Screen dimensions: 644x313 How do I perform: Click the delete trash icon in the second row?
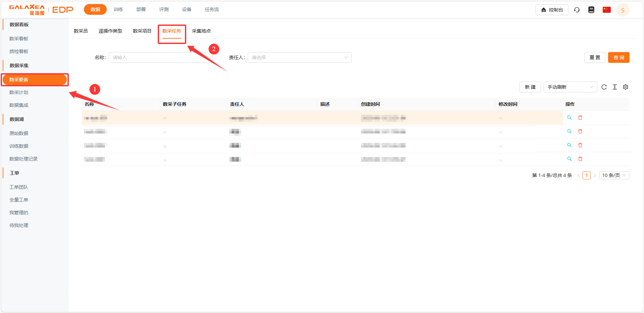pyautogui.click(x=580, y=131)
